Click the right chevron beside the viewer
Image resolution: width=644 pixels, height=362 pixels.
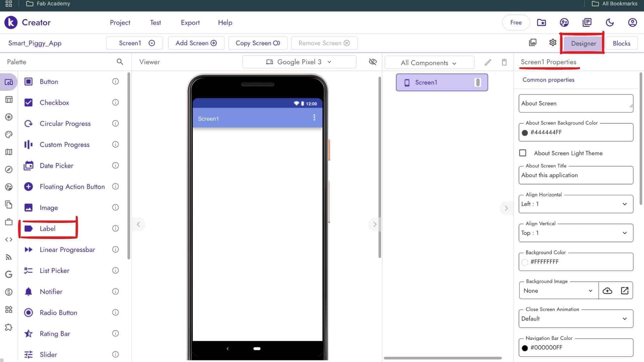375,224
